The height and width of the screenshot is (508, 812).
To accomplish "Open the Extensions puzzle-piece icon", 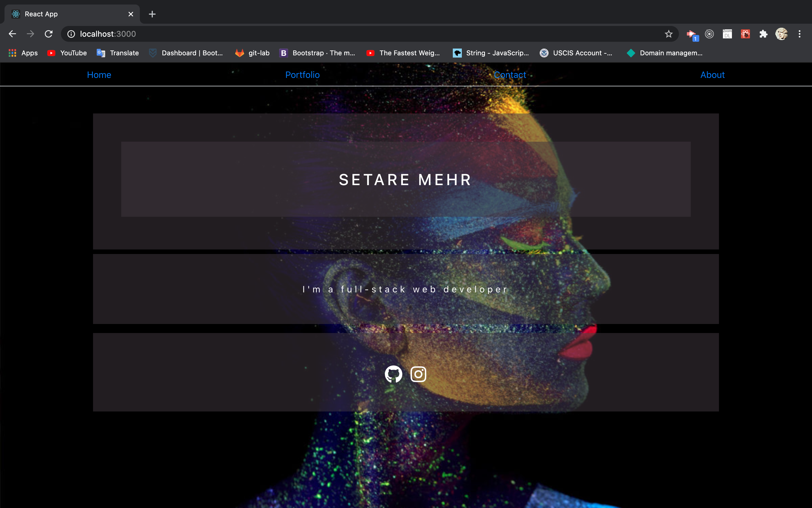I will tap(763, 34).
